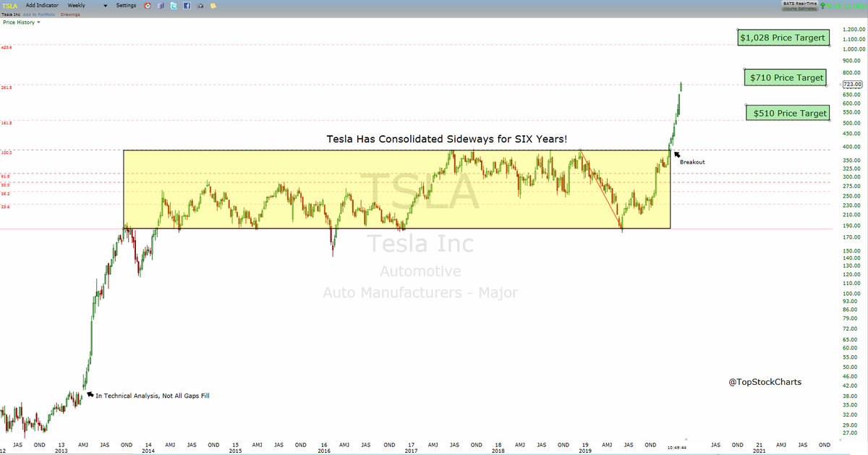This screenshot has height=455, width=868.
Task: Click the 72.43 (11.13%) price change text
Action: pos(845,6)
